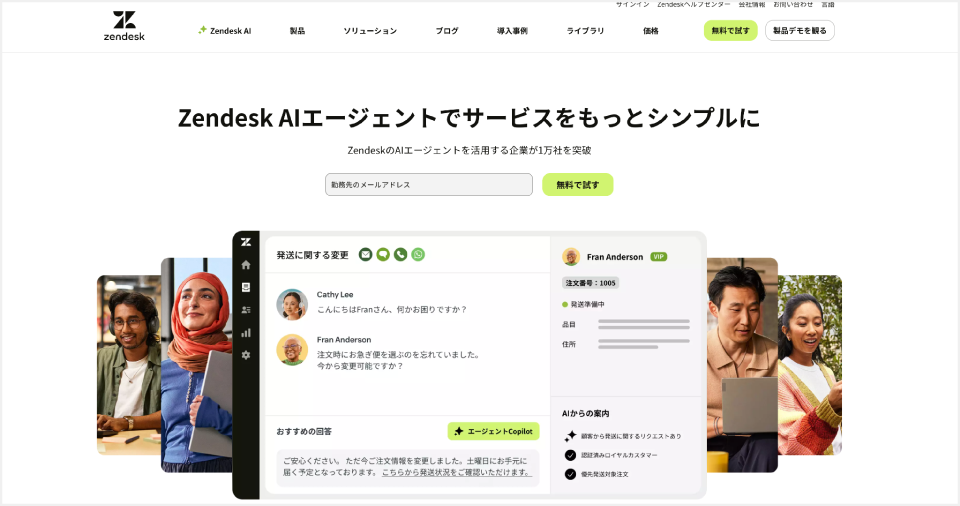
Task: Click the checkmark beside 認証済みロイヤルカスタマー
Action: pyautogui.click(x=570, y=455)
